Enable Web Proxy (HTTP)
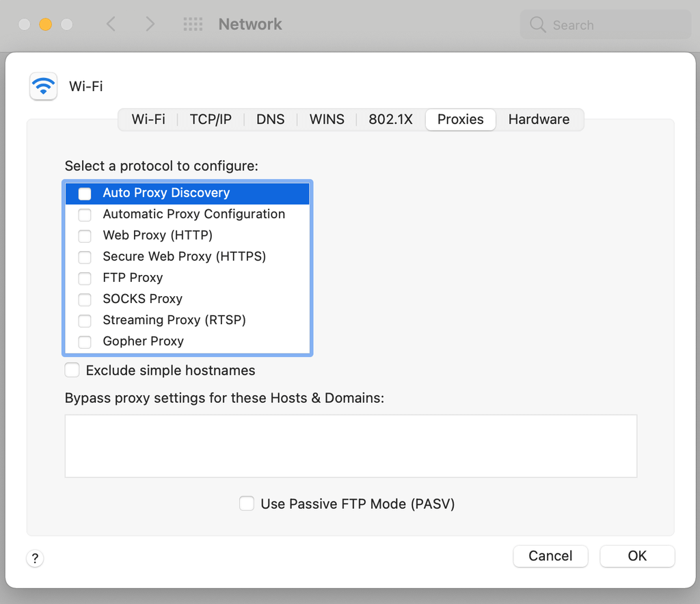This screenshot has width=700, height=604. 85,236
